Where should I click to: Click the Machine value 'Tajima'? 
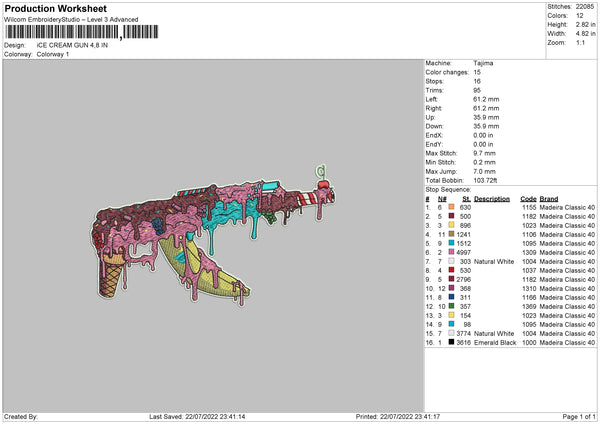(x=483, y=63)
